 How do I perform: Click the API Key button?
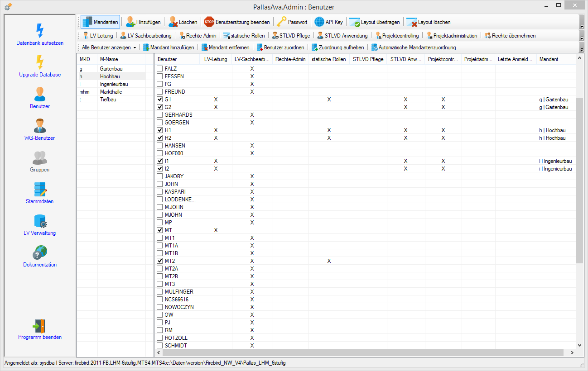coord(329,22)
